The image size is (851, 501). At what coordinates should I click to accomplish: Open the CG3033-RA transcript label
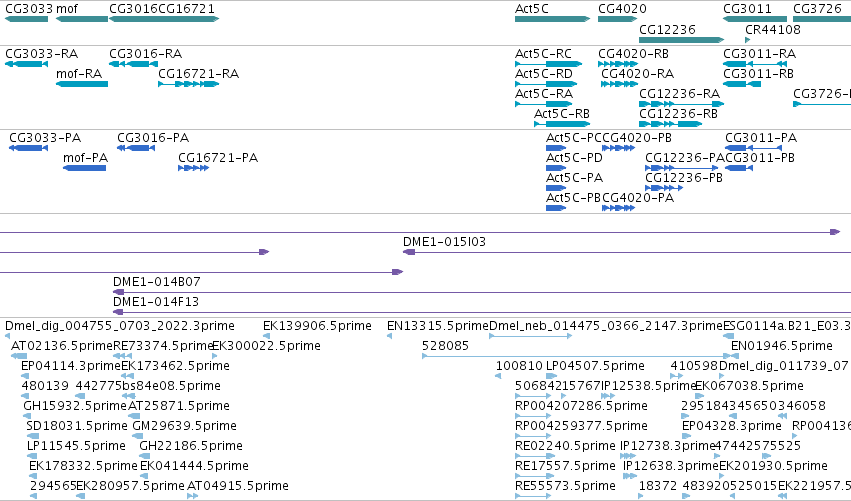[x=41, y=54]
